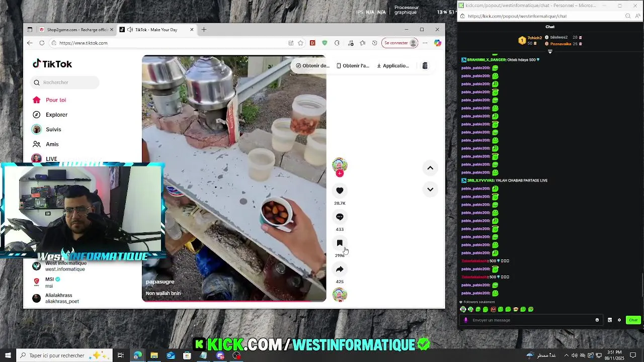Click Obtenir de... coins button
644x362 pixels.
click(x=312, y=66)
